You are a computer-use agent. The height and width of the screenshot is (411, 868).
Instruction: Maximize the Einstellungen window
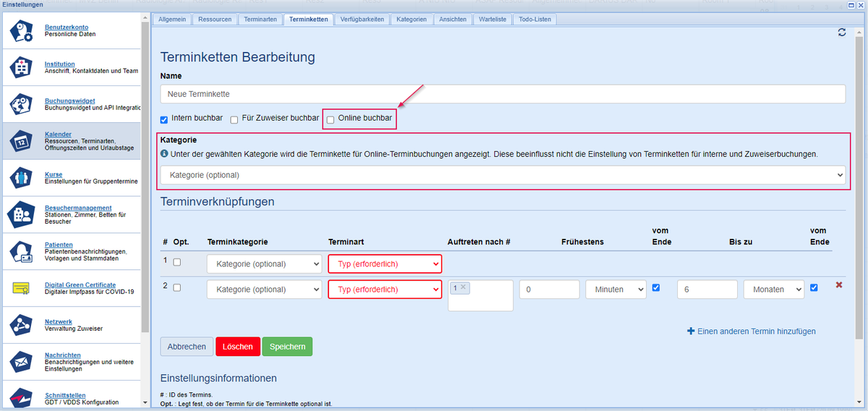851,5
